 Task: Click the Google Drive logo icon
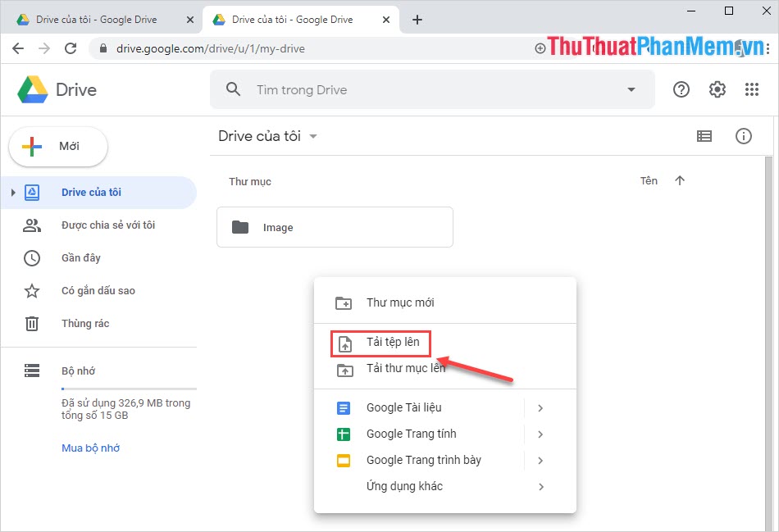pyautogui.click(x=33, y=89)
